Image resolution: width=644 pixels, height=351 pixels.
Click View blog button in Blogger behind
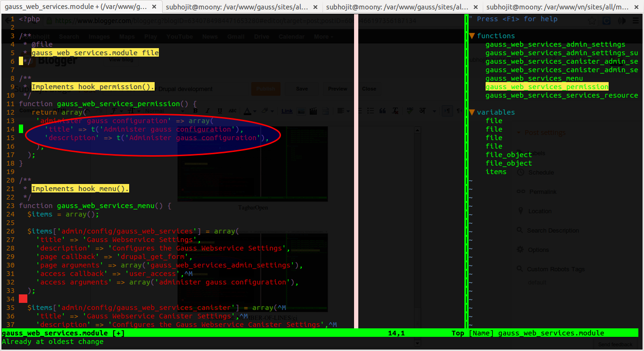coord(121,60)
